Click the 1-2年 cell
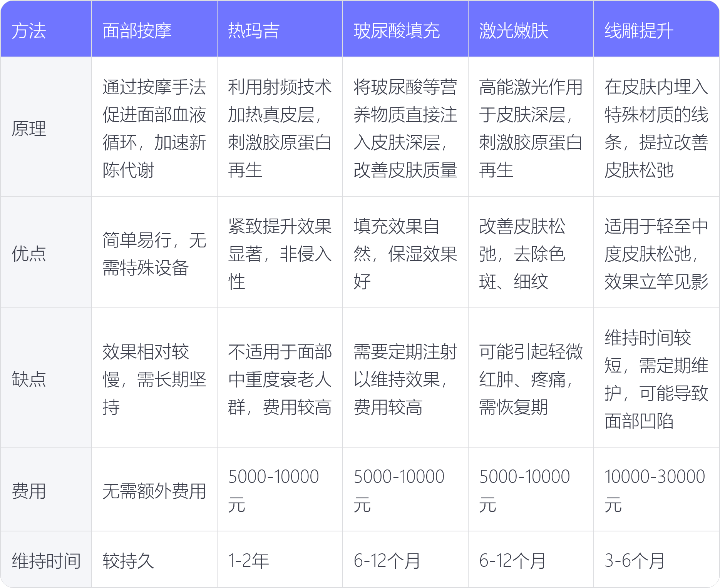The image size is (720, 588). [x=280, y=560]
